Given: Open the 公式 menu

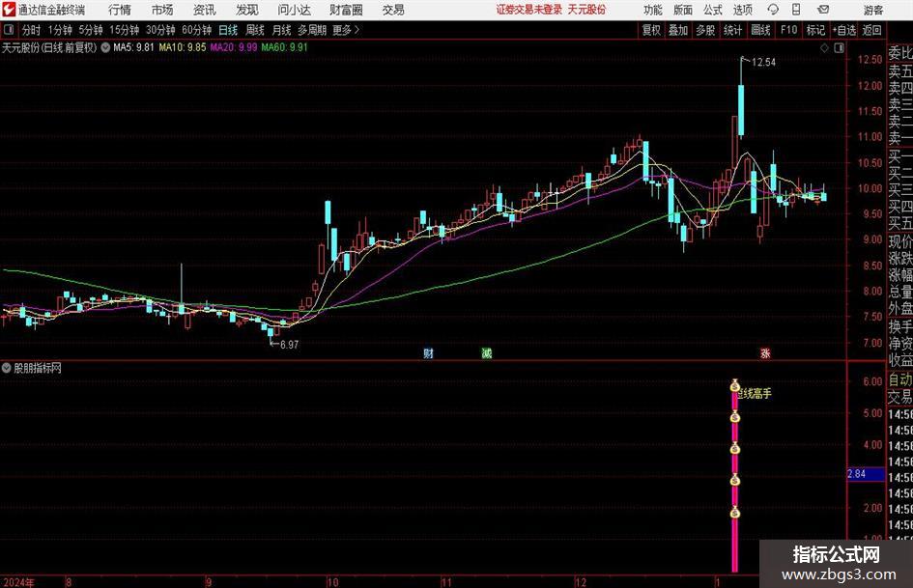Looking at the screenshot, I should (x=713, y=10).
